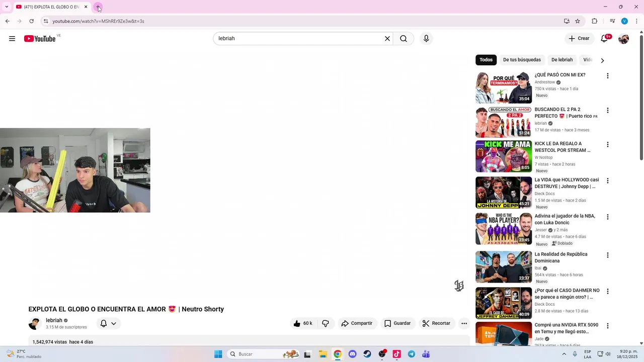Open the weather widget 27°C Parc. nublado
Image resolution: width=644 pixels, height=362 pixels.
[24, 354]
